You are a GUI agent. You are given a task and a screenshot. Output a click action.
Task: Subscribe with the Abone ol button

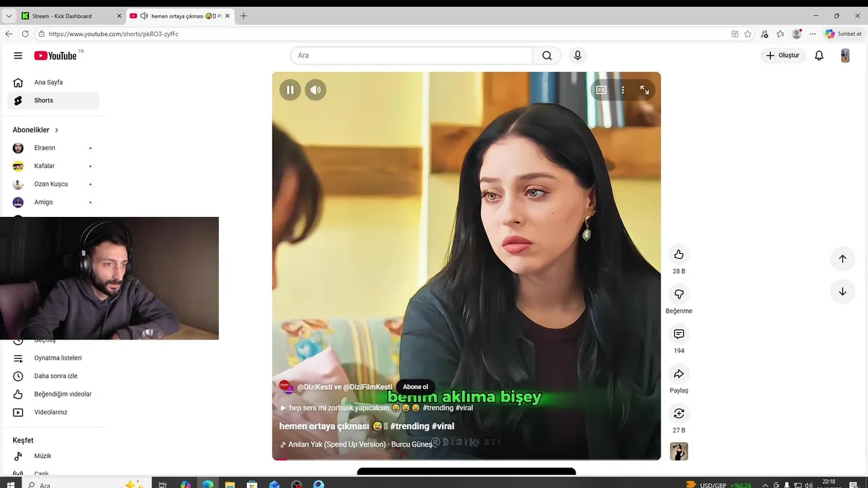pos(416,387)
